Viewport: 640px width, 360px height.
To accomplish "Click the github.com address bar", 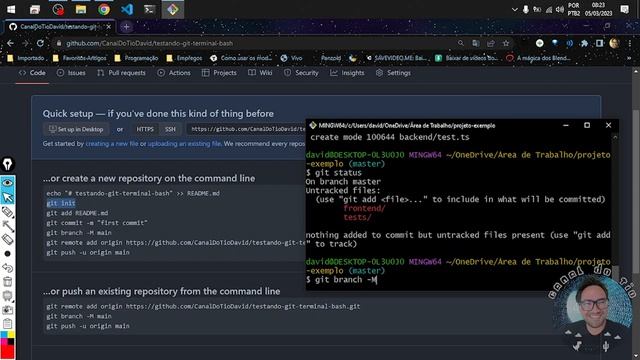I will click(x=261, y=43).
